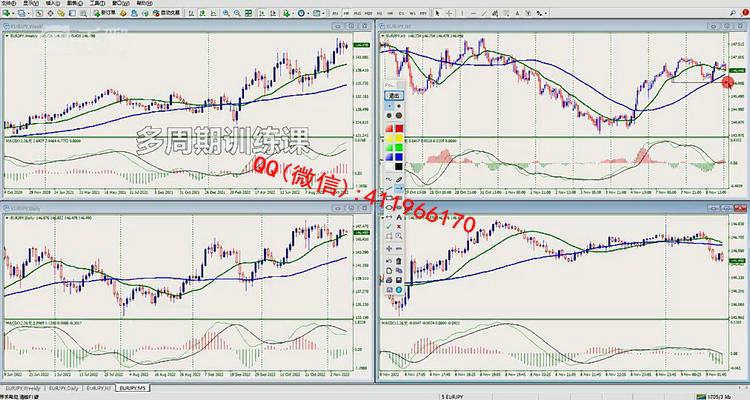This screenshot has height=400, width=750.
Task: Click the connection status in status bar
Action: [714, 397]
